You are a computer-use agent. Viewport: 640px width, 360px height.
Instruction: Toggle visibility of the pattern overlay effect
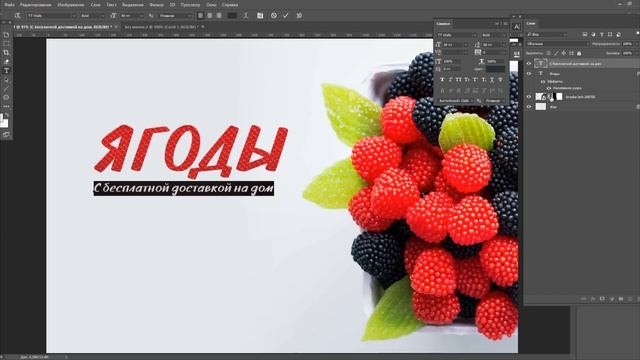tap(549, 88)
